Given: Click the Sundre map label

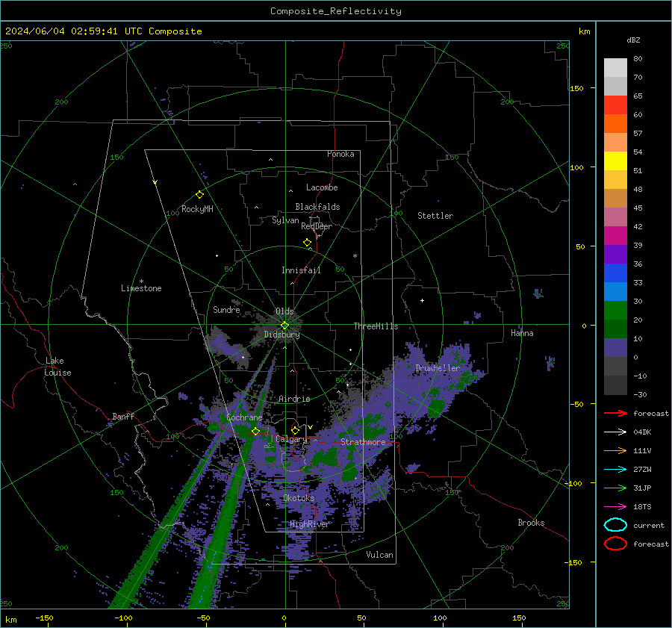Looking at the screenshot, I should coord(226,309).
